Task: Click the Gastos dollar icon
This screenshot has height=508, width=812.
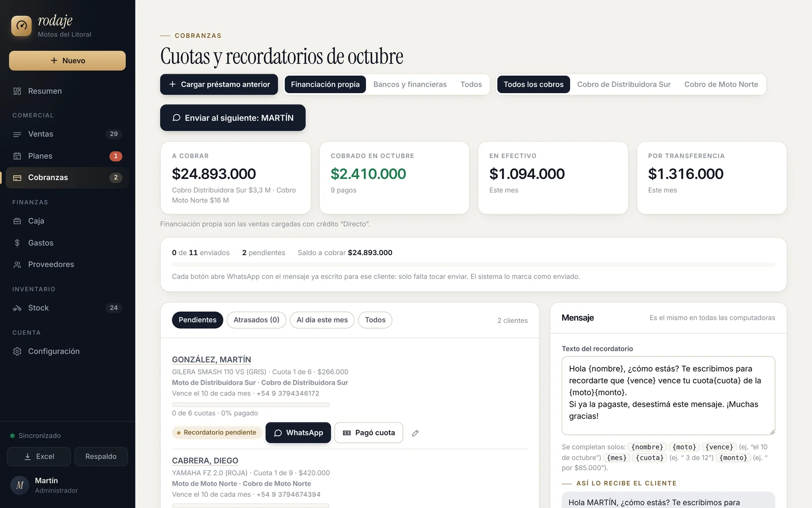Action: (17, 243)
